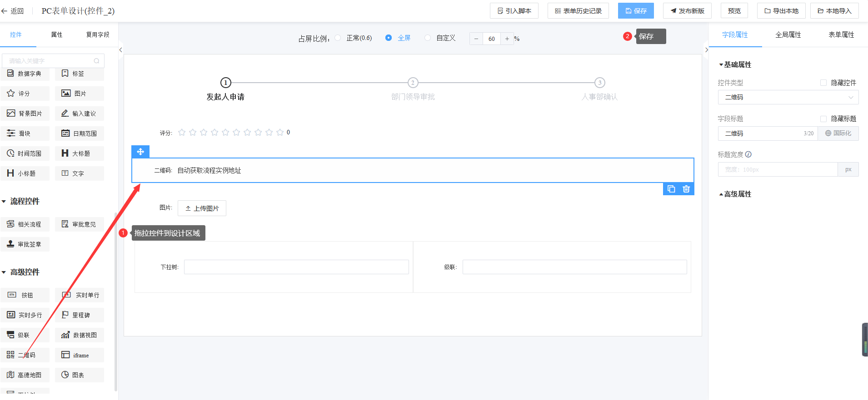Pick the 滑块 slider control
Image resolution: width=868 pixels, height=400 pixels.
click(x=25, y=133)
